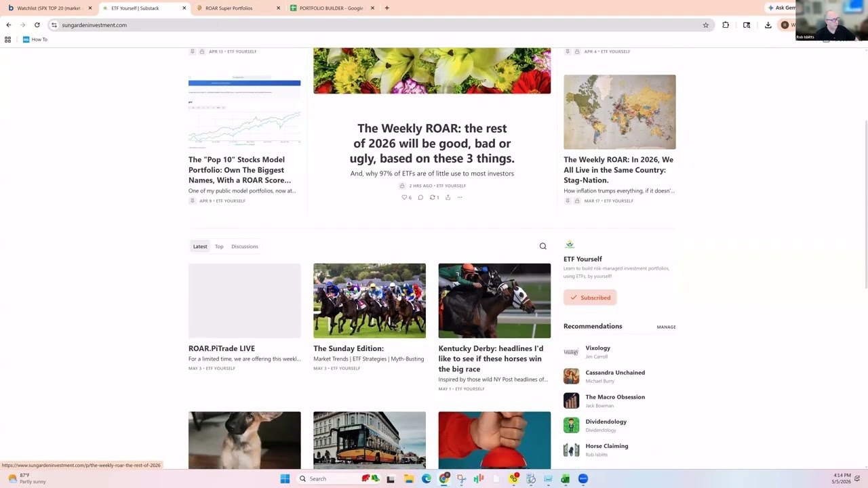Open new browser tab
This screenshot has height=488, width=868.
coord(387,8)
